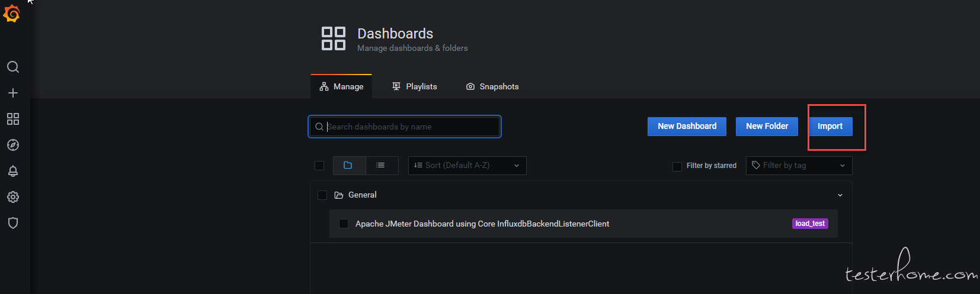Screen dimensions: 980x294
Task: Open the Configuration gear icon
Action: tap(13, 197)
